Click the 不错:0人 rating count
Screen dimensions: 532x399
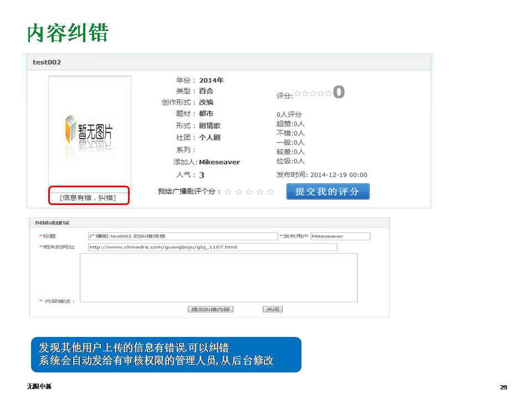coord(290,133)
